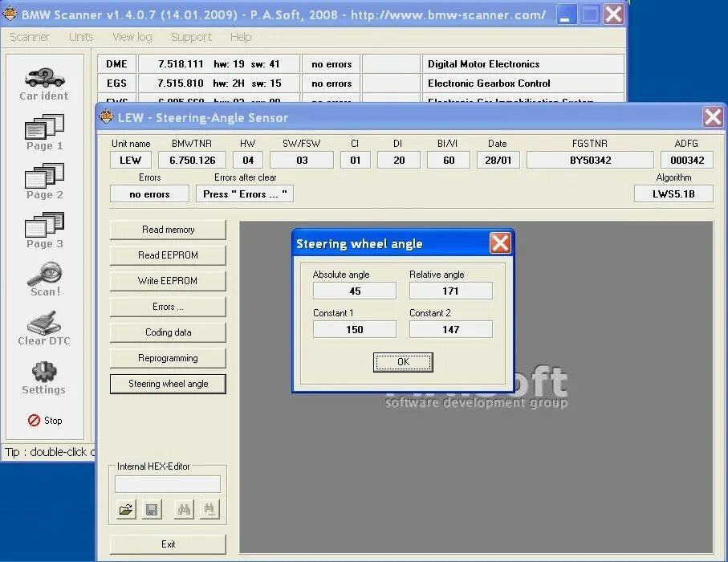Open the View log menu

pos(132,37)
